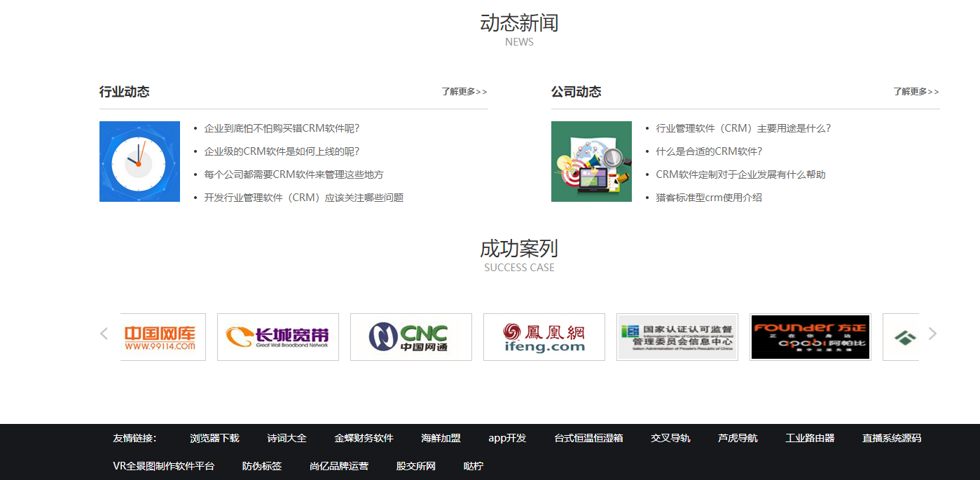Screen dimensions: 980x480
Task: Open the 金蝶财务软件 footer link
Action: click(364, 438)
